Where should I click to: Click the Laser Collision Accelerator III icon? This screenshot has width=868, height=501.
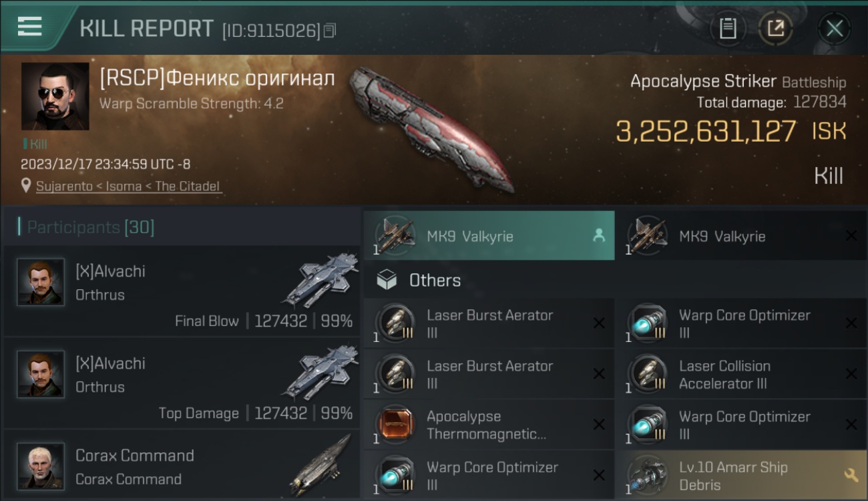[648, 374]
